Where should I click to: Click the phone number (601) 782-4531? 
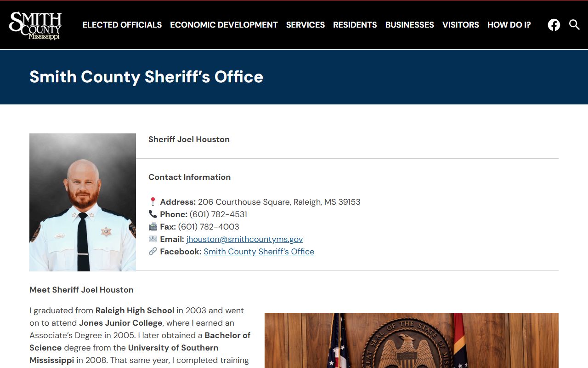point(218,214)
